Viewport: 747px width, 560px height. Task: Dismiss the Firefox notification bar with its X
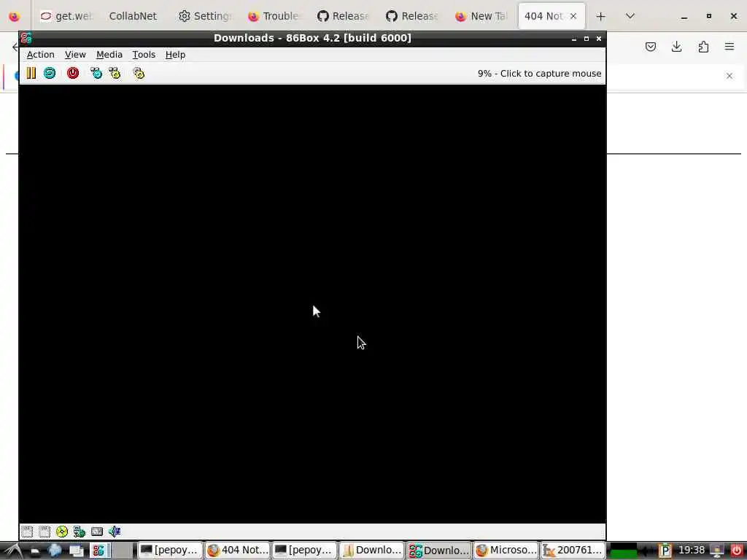(729, 76)
